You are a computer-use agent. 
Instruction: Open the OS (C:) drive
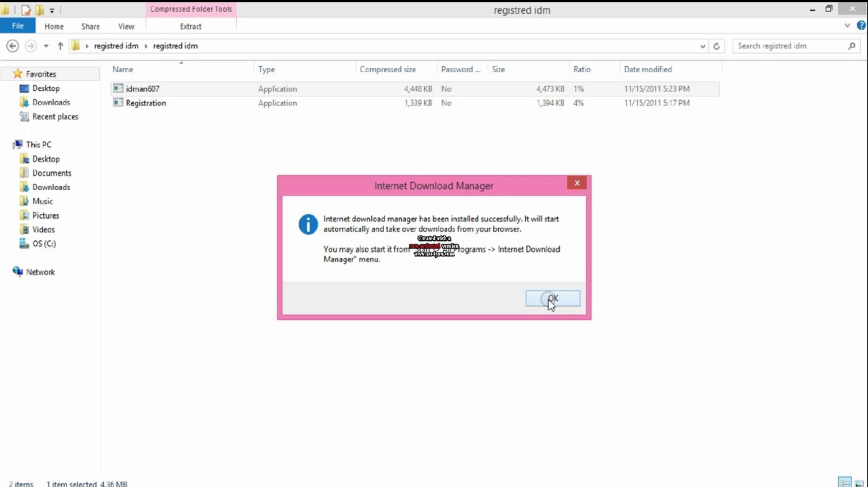click(x=44, y=243)
